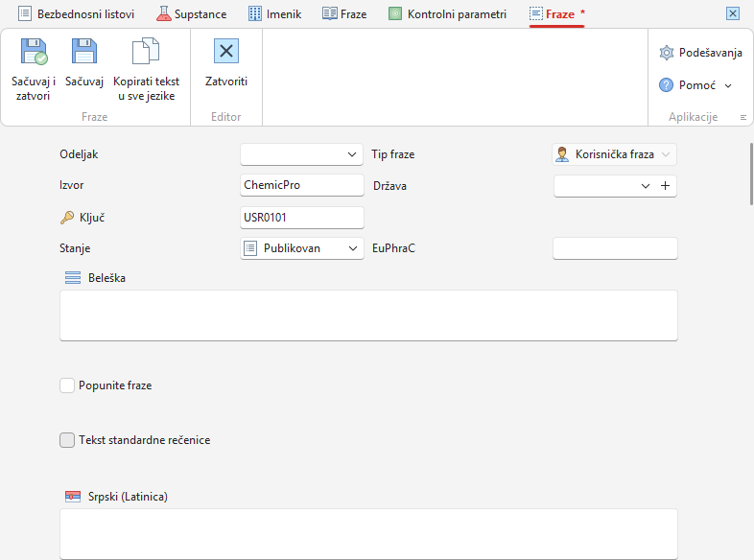Open Podešavanja gear settings
This screenshot has height=560, width=754.
click(667, 53)
